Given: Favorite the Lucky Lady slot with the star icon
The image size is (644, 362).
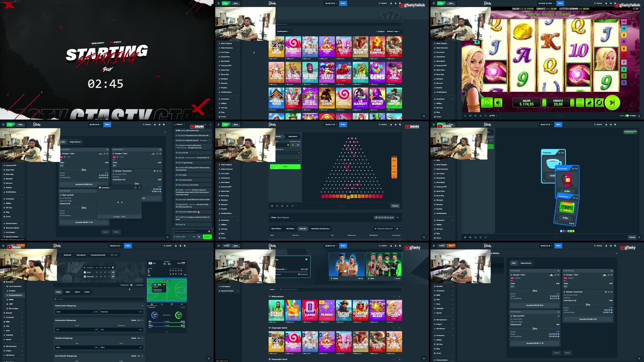Looking at the screenshot, I should [481, 116].
